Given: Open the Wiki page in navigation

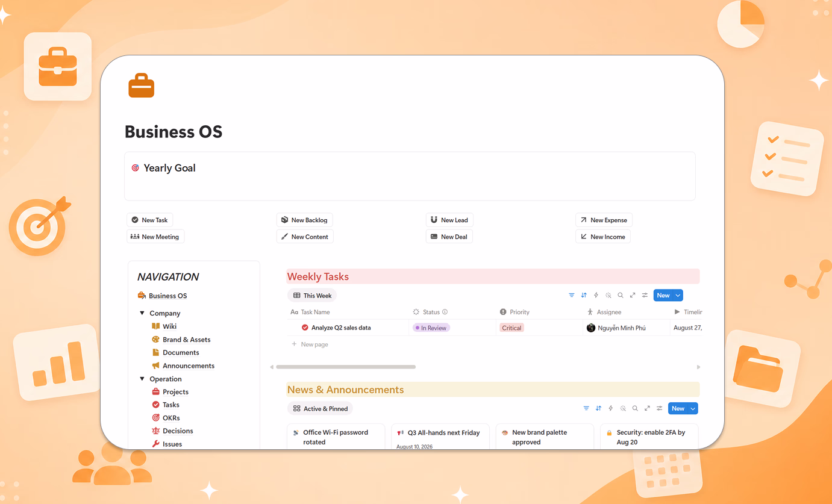Looking at the screenshot, I should click(x=164, y=326).
